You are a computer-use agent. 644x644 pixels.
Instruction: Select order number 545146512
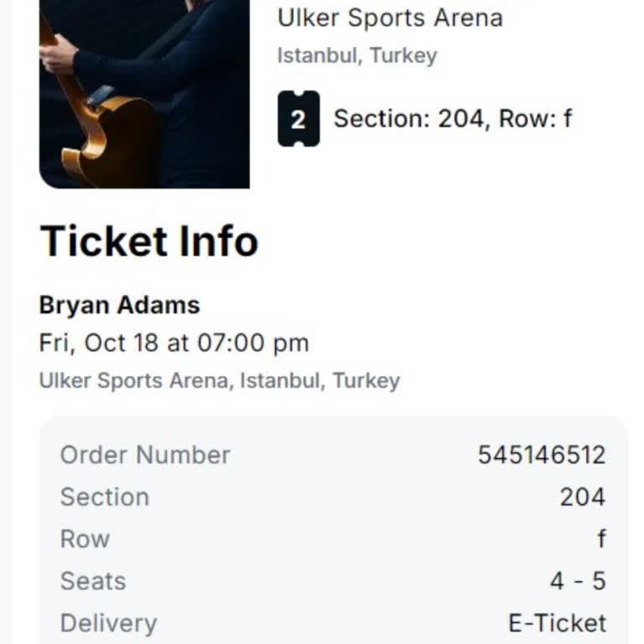click(x=541, y=454)
